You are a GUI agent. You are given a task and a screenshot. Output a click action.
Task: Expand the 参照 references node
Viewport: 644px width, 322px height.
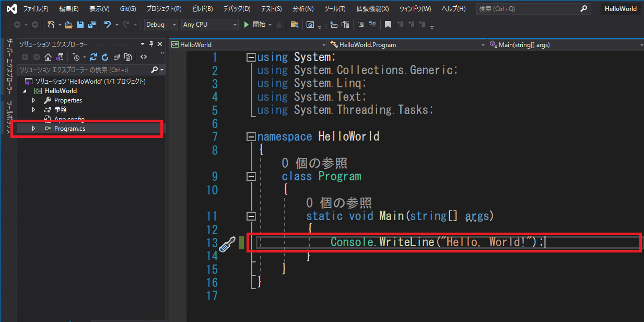click(33, 110)
